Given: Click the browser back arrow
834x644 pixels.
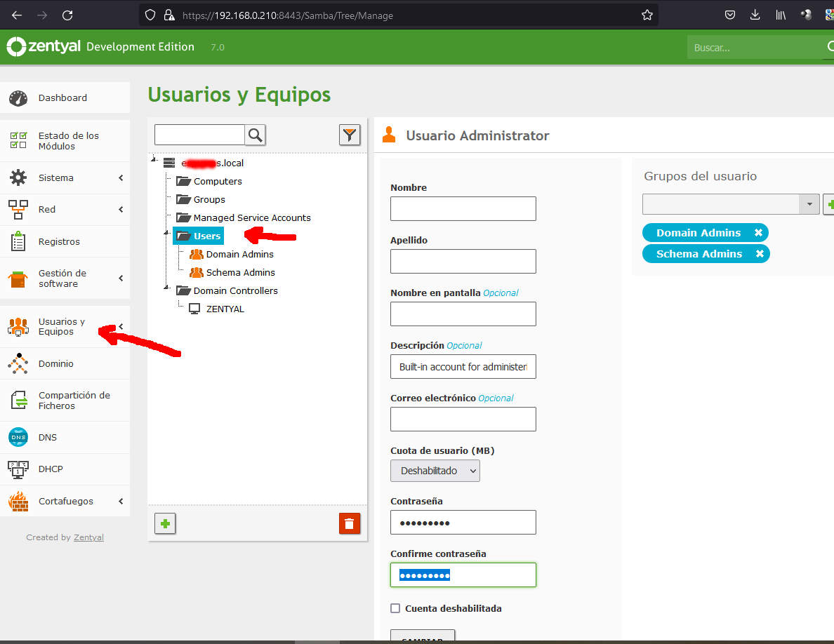Looking at the screenshot, I should point(17,15).
